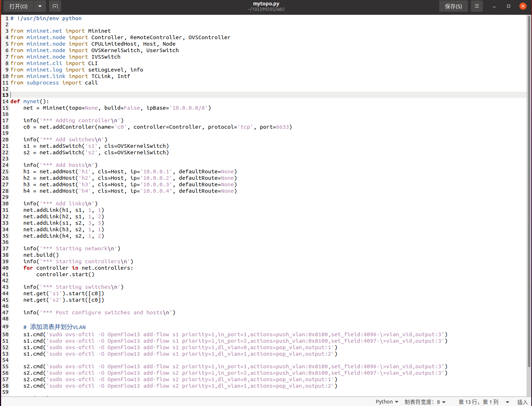
Task: Click the line importing OVSKernelSwitch, UserSwitch
Action: pyautogui.click(x=94, y=50)
